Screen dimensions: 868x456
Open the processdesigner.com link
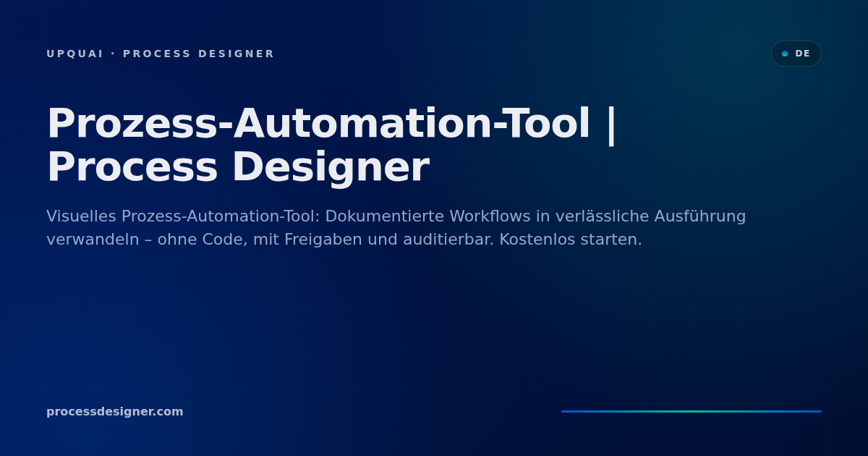pos(115,412)
